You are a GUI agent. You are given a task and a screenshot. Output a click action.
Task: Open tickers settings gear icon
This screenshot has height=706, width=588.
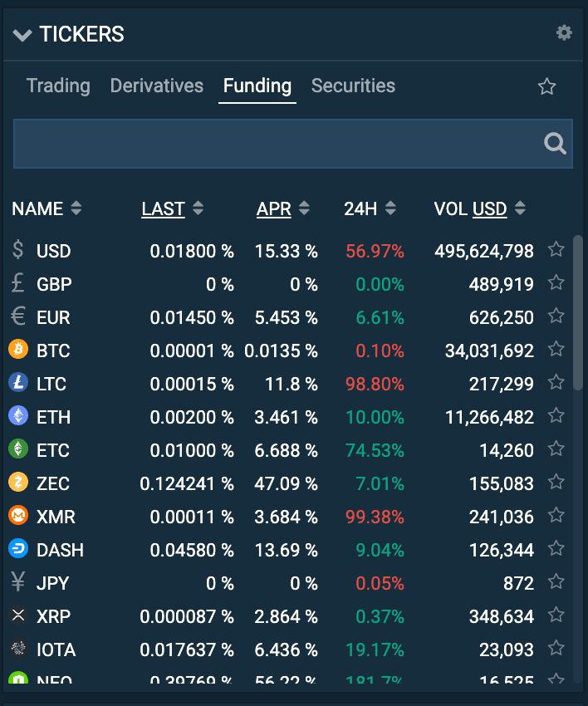[564, 32]
